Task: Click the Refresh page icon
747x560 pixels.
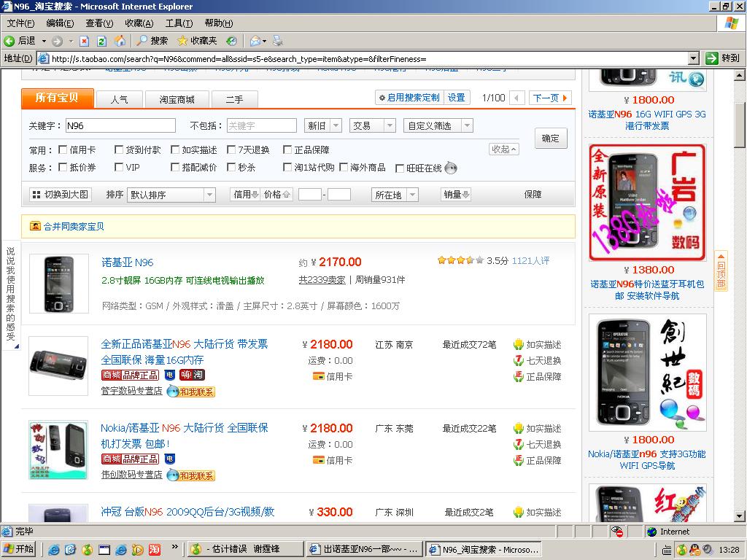Action: (101, 41)
